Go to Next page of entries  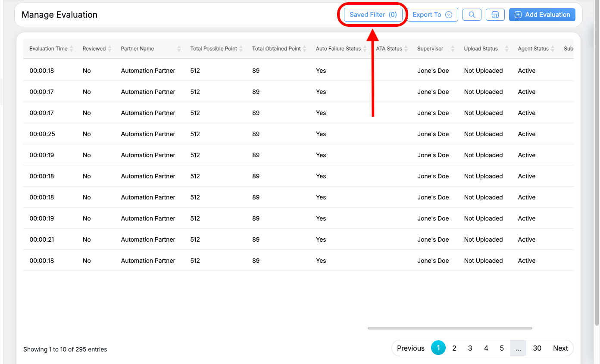(x=560, y=348)
